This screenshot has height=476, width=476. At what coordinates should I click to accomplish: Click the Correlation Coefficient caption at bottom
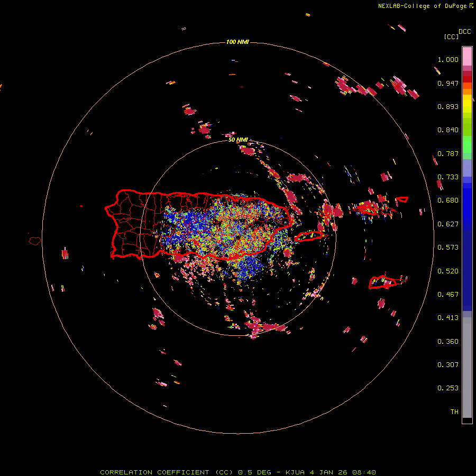pos(238,472)
